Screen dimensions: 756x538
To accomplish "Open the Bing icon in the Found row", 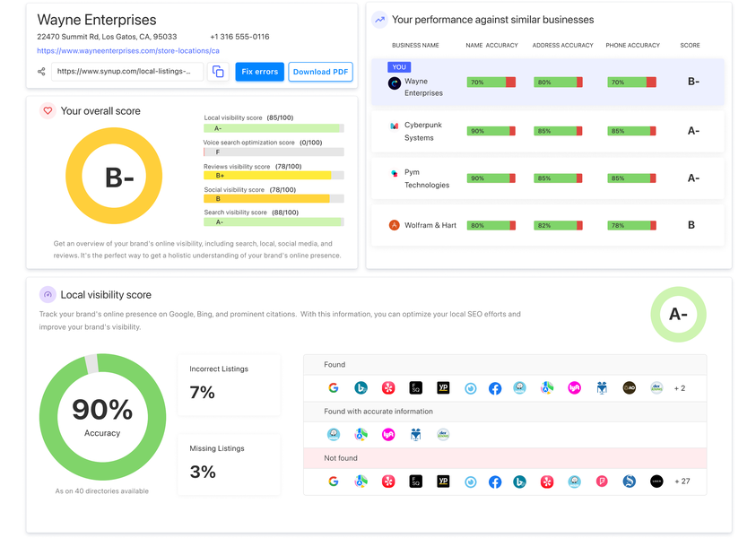I will click(x=361, y=387).
